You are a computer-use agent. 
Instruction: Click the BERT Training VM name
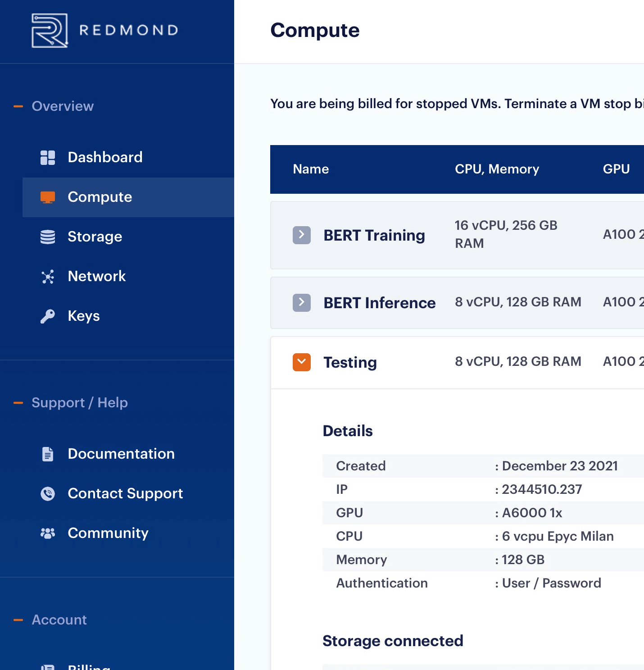click(374, 235)
